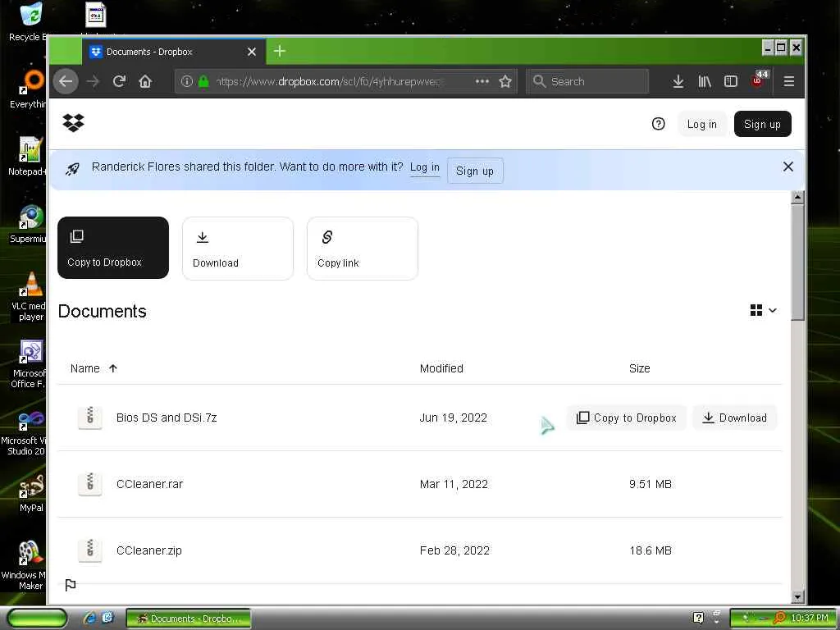Click the black Sign up header button
This screenshot has width=840, height=630.
click(x=762, y=125)
